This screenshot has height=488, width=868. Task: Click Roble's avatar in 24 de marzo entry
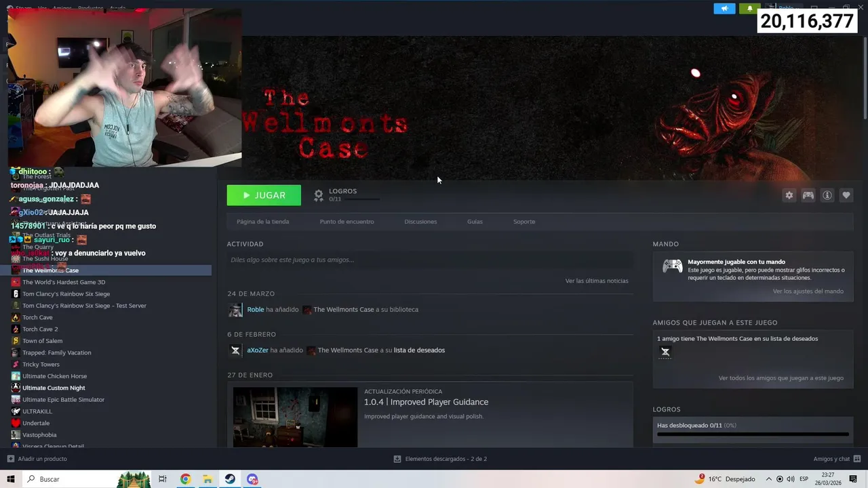tap(235, 310)
